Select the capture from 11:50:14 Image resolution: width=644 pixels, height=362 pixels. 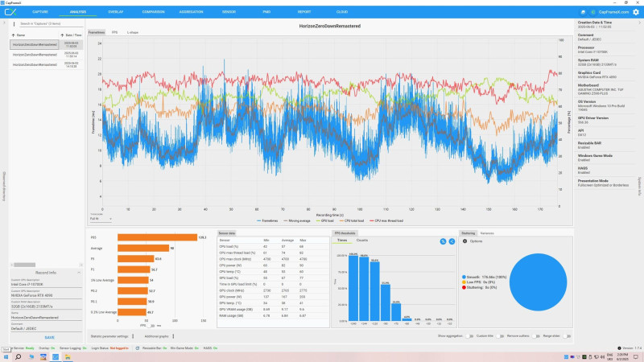click(47, 55)
